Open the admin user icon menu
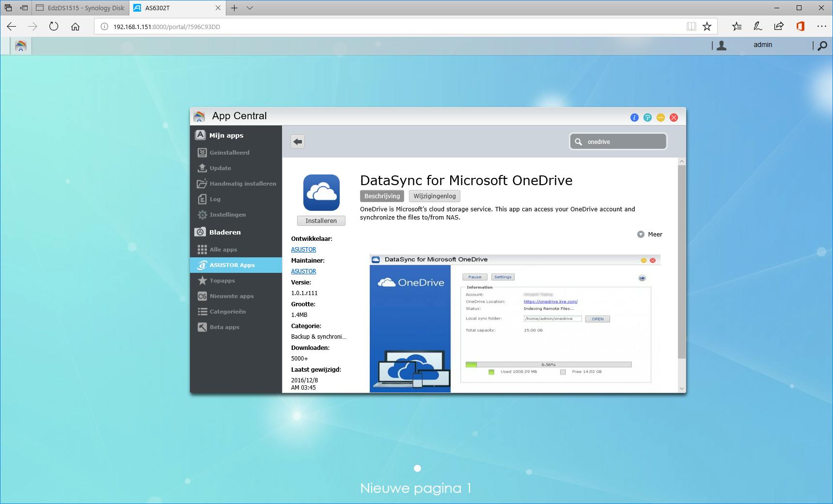833x504 pixels. [722, 46]
